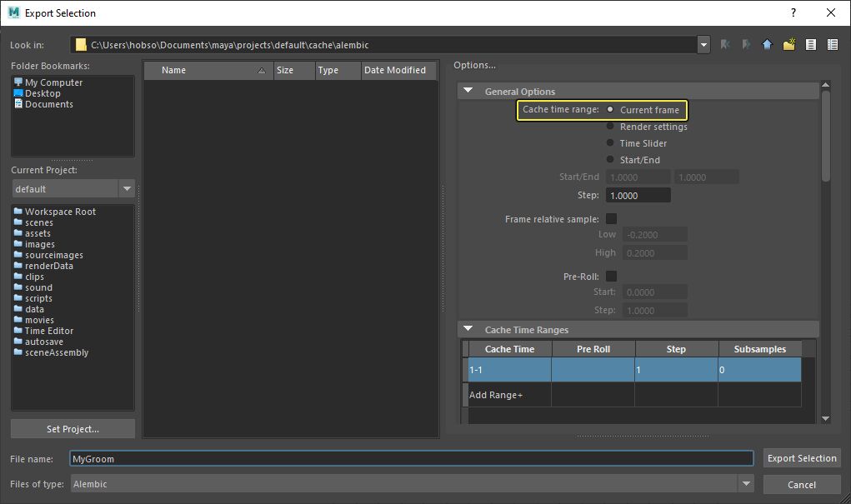851x504 pixels.
Task: Switch file listing to detail view
Action: tap(831, 44)
